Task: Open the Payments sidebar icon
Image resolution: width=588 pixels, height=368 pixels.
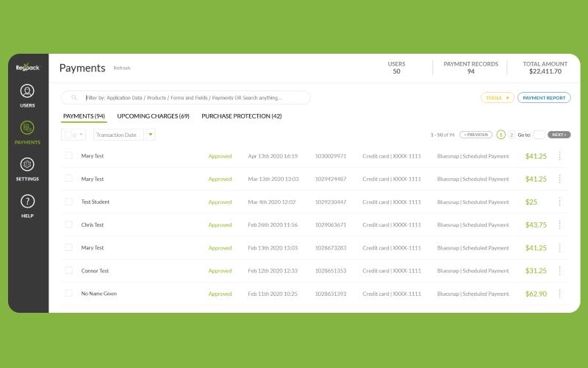Action: [x=27, y=127]
